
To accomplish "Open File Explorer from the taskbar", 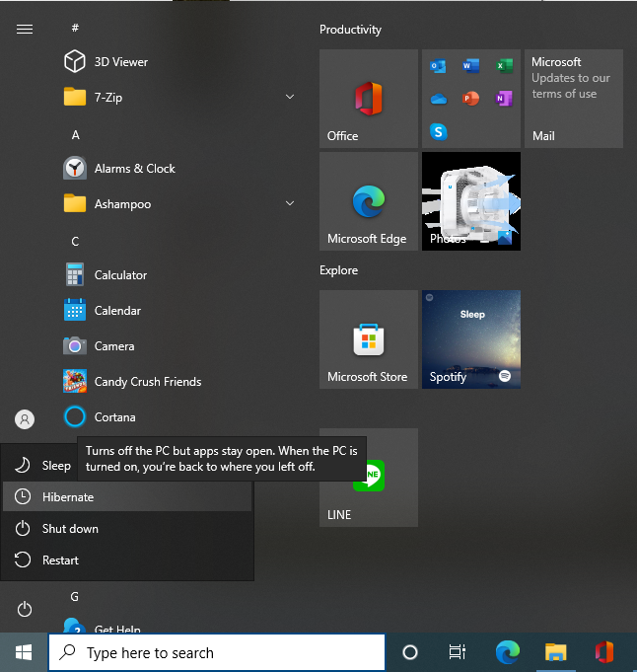I will [555, 652].
